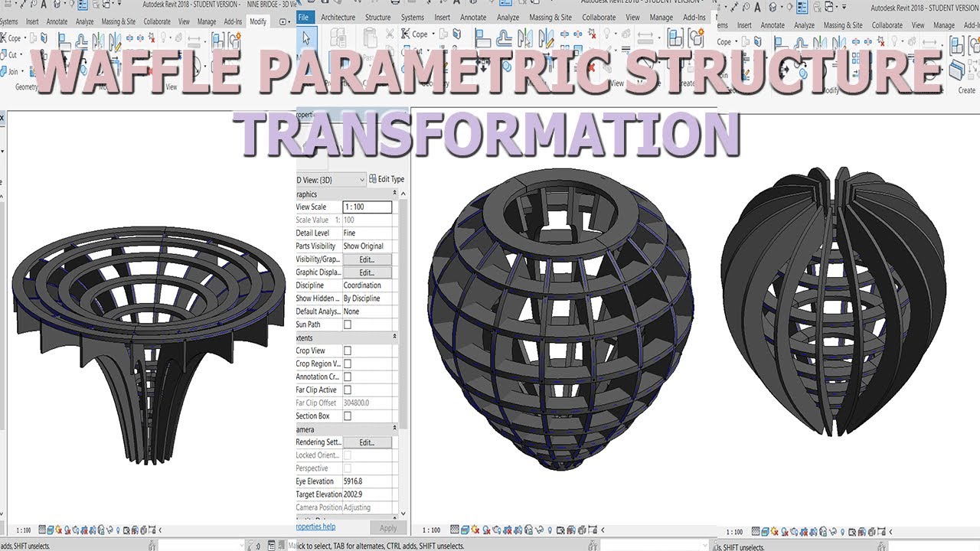Click Edit button for Rendering Settings
This screenshot has height=551, width=980.
[x=367, y=442]
